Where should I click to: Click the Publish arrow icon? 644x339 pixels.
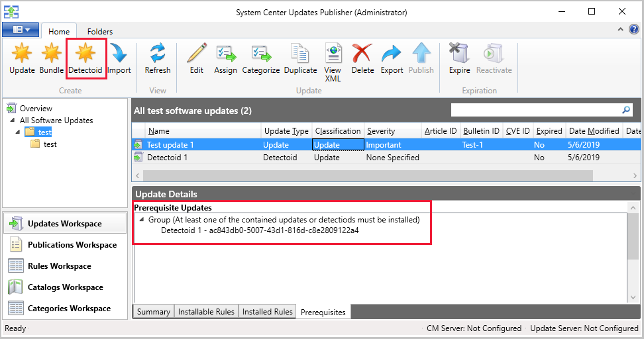coord(421,53)
